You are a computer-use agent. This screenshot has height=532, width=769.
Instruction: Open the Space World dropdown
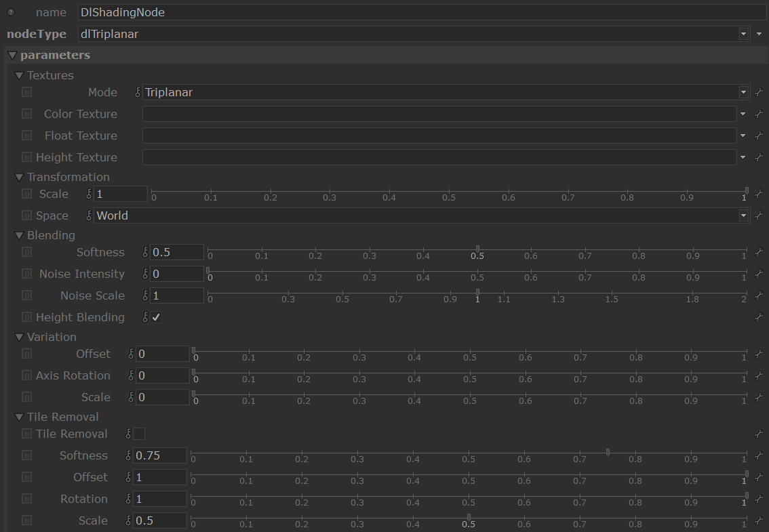click(744, 216)
